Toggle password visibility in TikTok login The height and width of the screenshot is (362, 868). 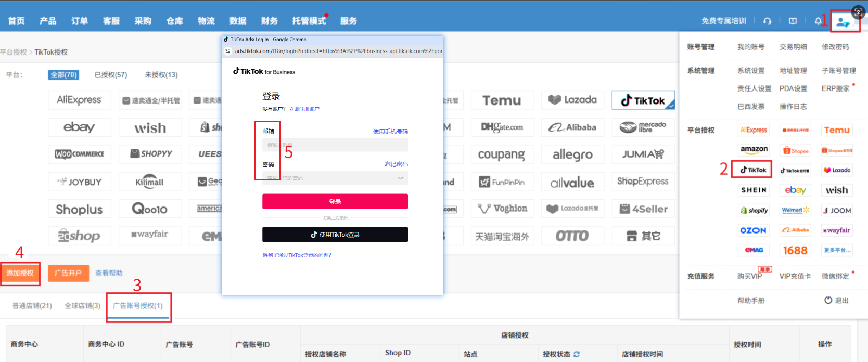click(401, 178)
